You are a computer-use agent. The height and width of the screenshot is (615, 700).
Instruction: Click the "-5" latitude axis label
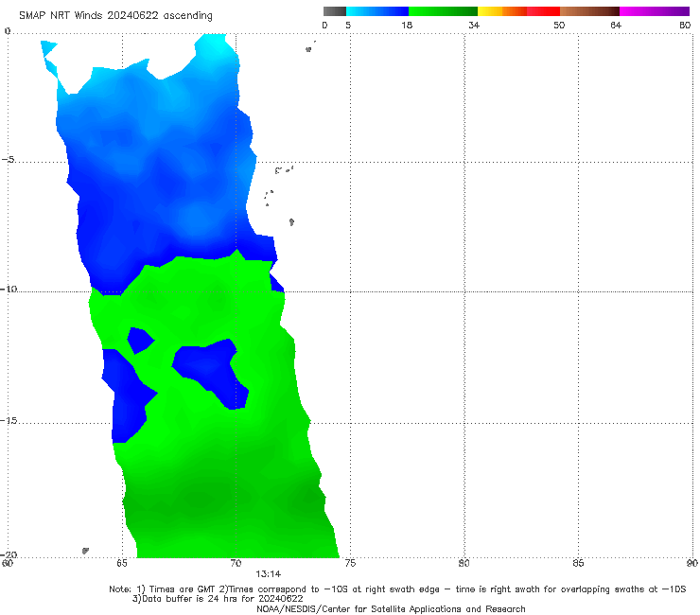point(9,160)
